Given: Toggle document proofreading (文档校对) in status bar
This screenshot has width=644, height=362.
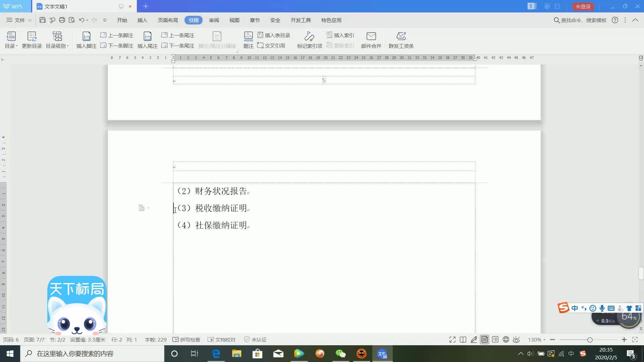Looking at the screenshot, I should [x=221, y=340].
